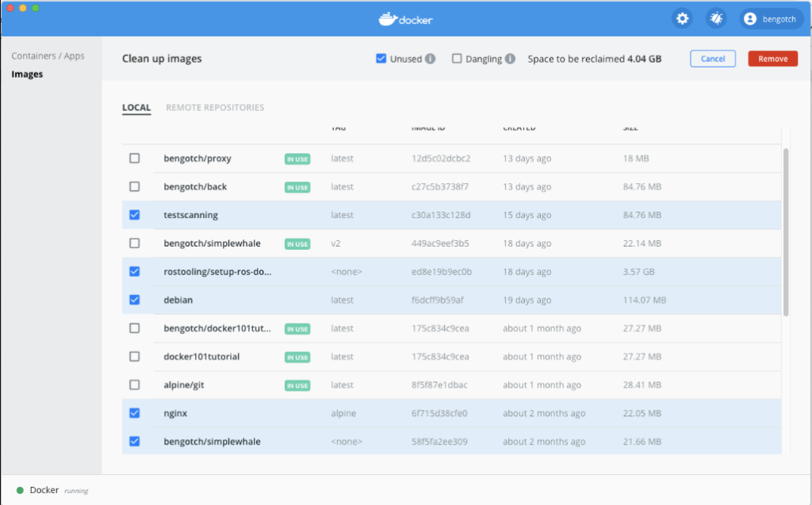The height and width of the screenshot is (505, 812).
Task: Click the 15 days ago created value
Action: click(x=527, y=215)
